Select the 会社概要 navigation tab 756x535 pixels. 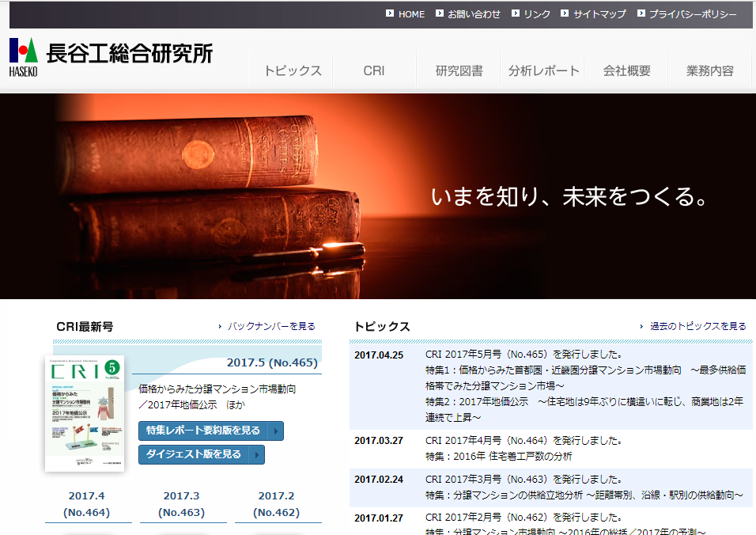click(x=626, y=70)
